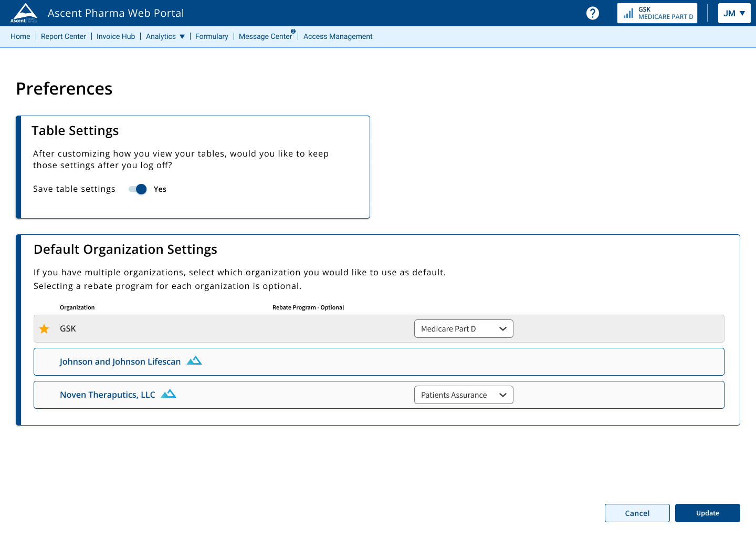756x538 pixels.
Task: Toggle the Save table settings switch
Action: pos(138,189)
